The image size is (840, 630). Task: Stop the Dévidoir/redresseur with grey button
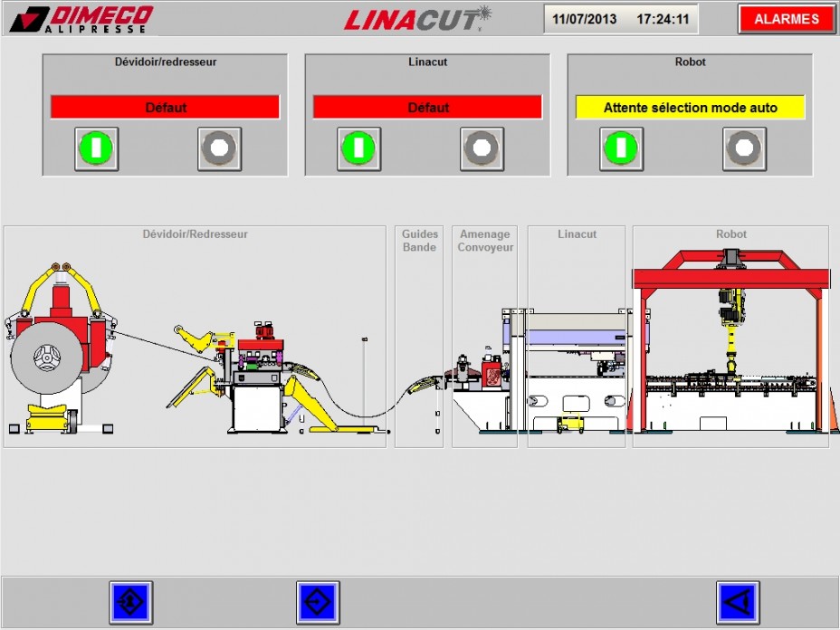[x=220, y=149]
